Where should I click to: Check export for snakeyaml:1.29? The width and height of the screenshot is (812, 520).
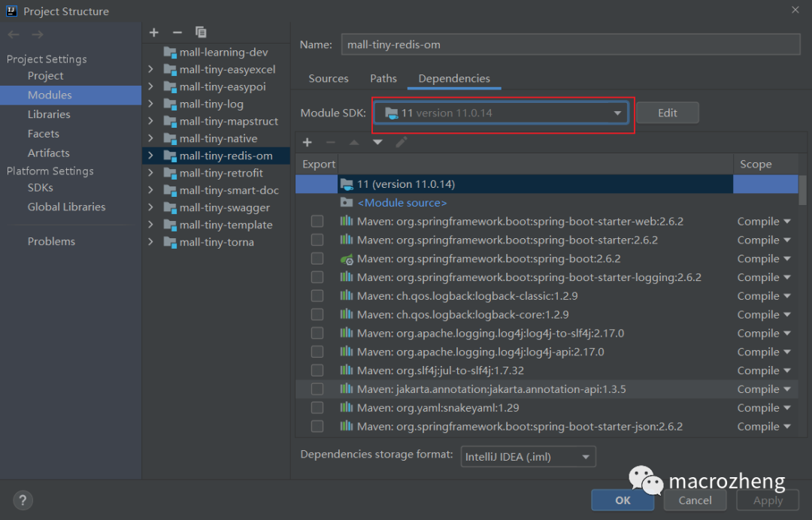pyautogui.click(x=317, y=408)
